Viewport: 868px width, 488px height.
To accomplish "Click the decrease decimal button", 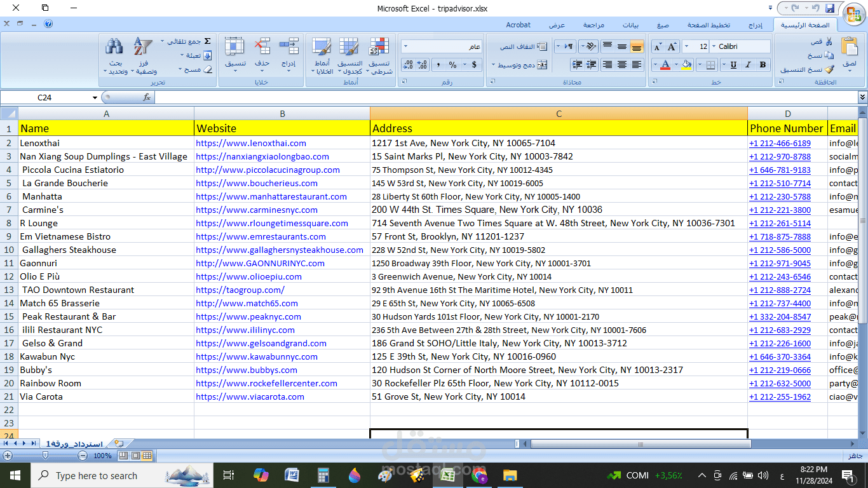I will tap(409, 65).
